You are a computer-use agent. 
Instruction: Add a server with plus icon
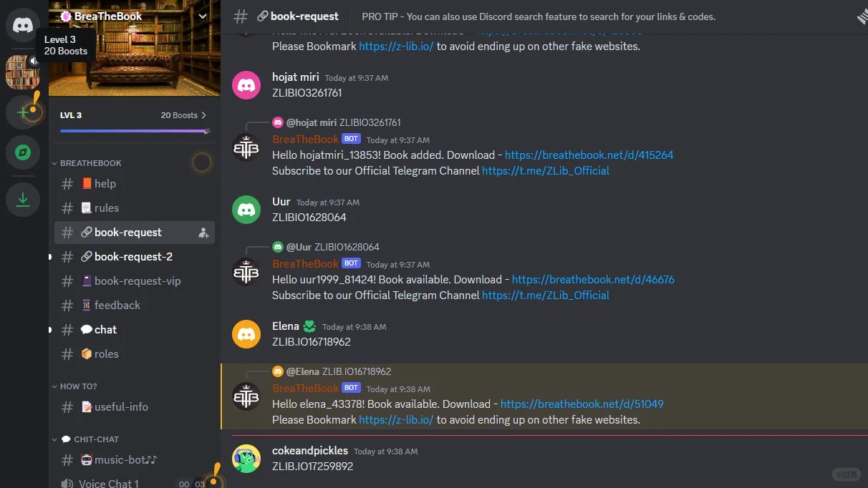coord(23,112)
